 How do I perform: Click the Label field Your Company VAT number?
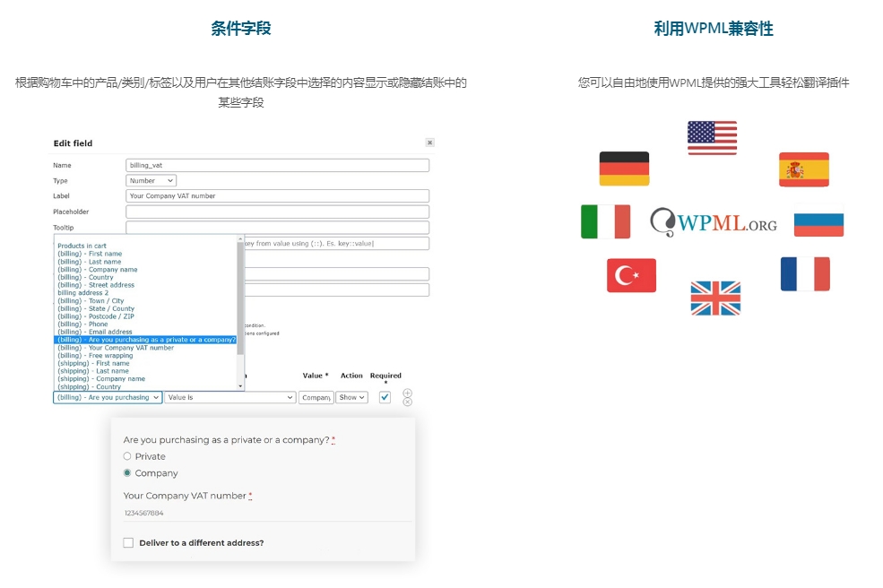[277, 196]
